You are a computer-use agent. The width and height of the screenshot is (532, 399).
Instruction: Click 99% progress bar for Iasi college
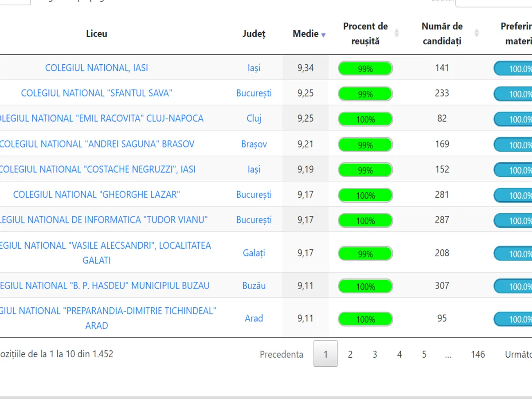(x=365, y=69)
